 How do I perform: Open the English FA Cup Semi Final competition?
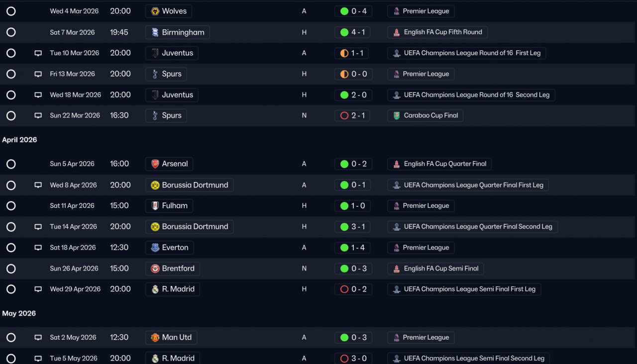pos(435,269)
